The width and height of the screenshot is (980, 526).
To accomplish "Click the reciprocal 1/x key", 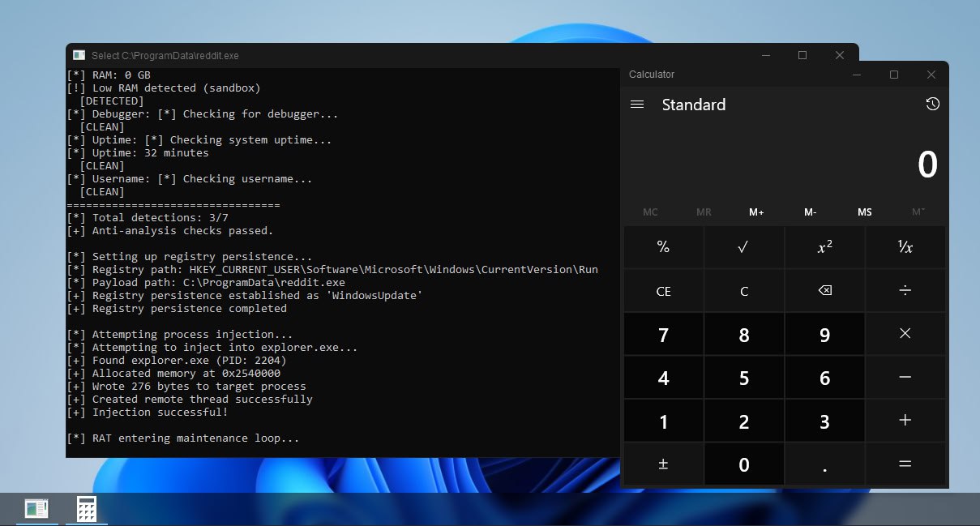I will [905, 247].
